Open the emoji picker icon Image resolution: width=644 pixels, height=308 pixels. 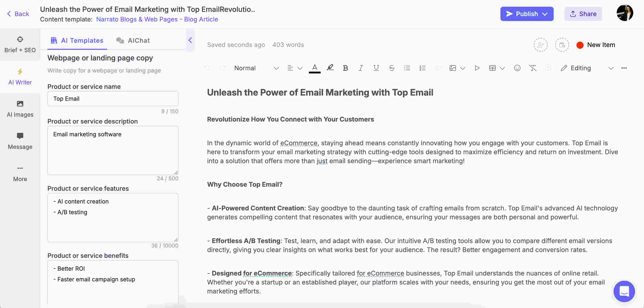tap(517, 68)
